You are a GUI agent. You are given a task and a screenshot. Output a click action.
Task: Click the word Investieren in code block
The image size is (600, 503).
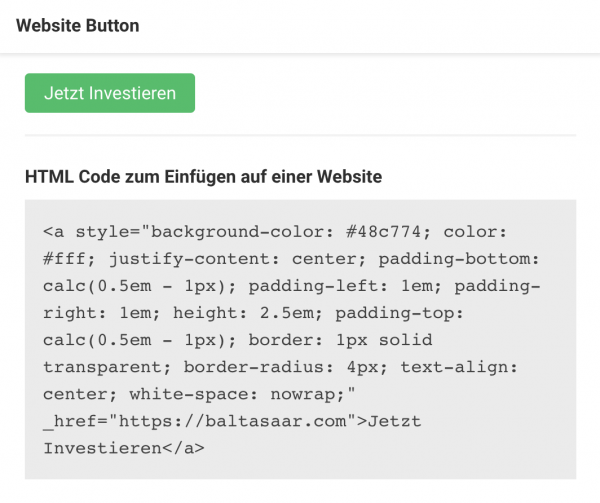(103, 448)
